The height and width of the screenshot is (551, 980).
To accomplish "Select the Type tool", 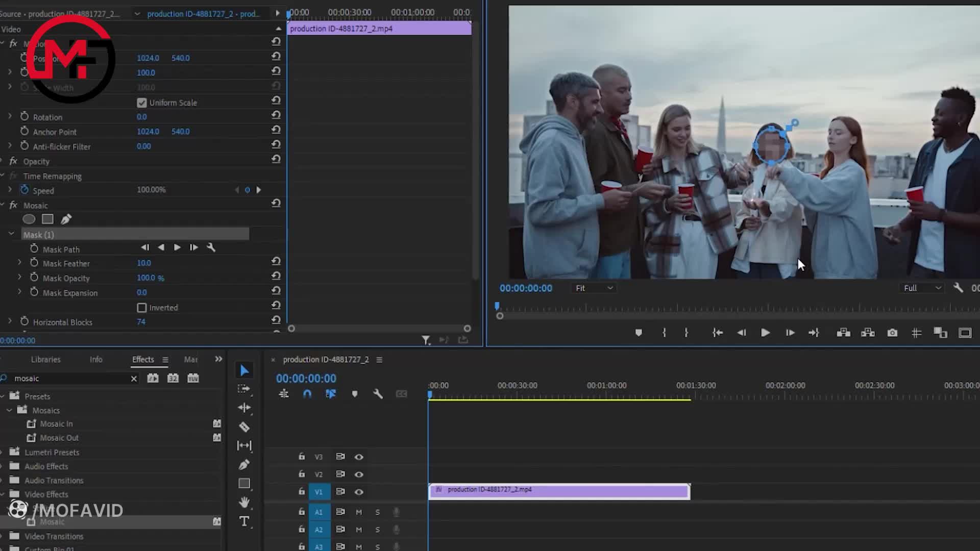I will (x=244, y=521).
